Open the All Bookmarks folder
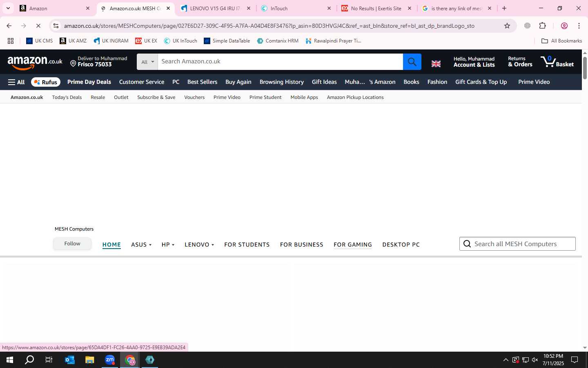This screenshot has width=588, height=368. pos(561,41)
